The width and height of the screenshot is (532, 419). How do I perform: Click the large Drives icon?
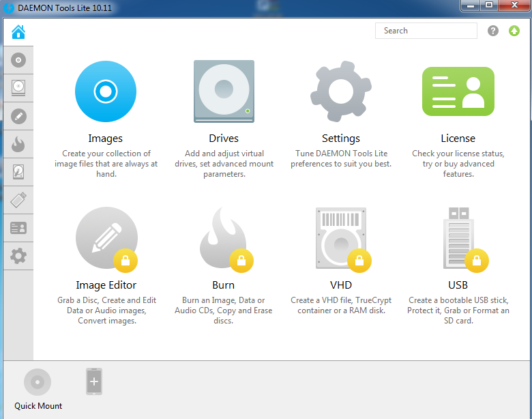[x=224, y=91]
